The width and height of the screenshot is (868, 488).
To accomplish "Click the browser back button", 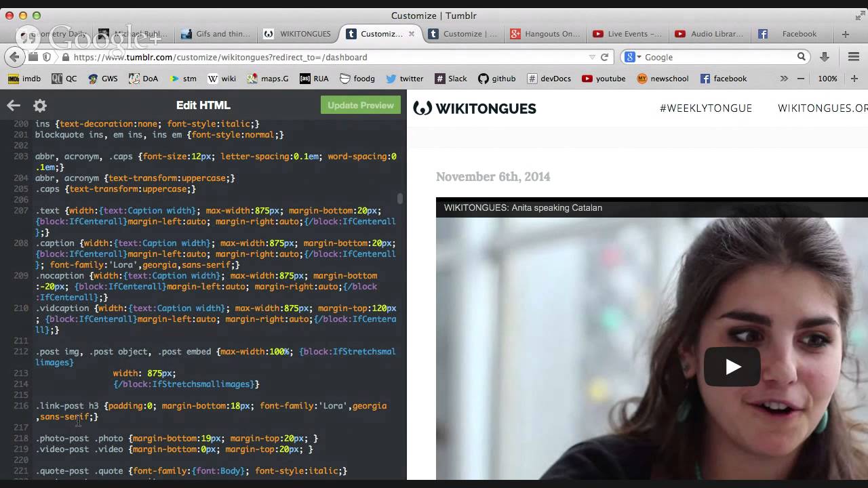I will click(14, 57).
